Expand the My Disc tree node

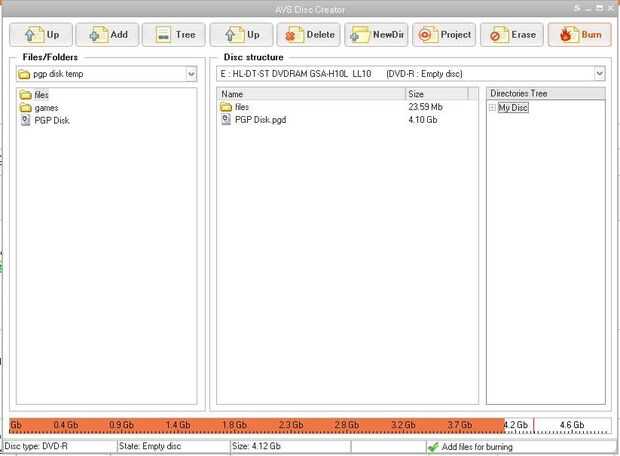click(492, 108)
